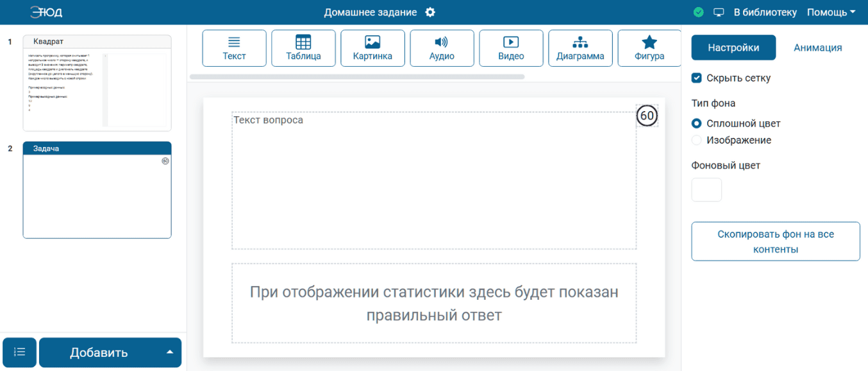
Task: Open homework settings gear icon
Action: coord(430,12)
